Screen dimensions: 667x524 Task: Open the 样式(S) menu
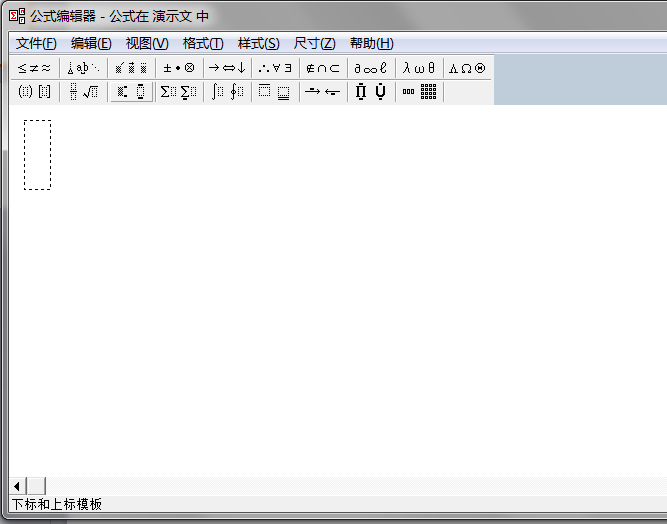[258, 43]
